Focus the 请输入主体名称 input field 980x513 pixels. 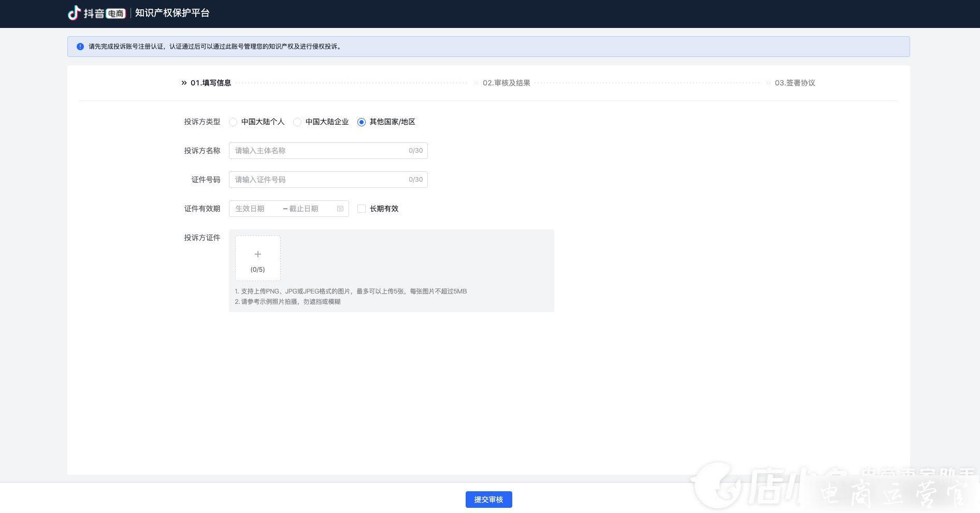point(328,151)
